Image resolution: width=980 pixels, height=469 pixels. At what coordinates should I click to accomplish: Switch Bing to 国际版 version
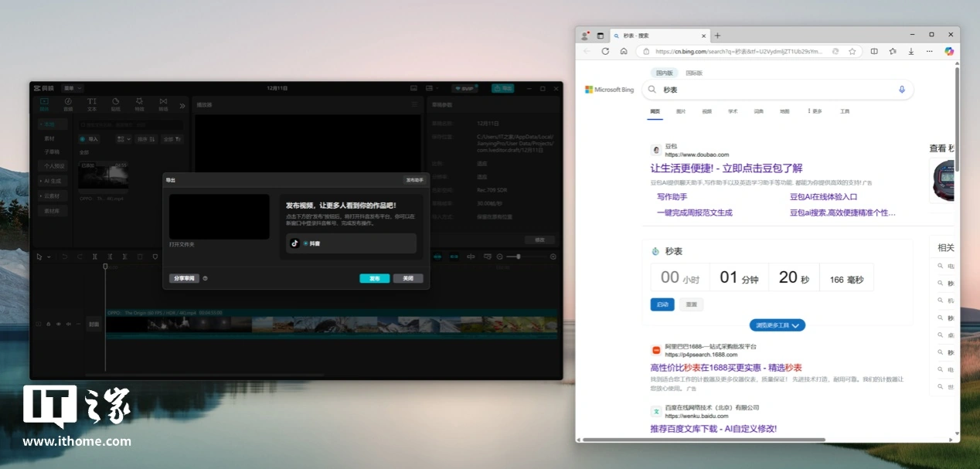(694, 73)
